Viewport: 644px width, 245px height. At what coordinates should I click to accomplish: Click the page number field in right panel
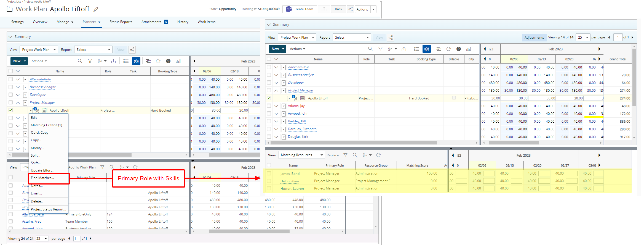coord(618,38)
